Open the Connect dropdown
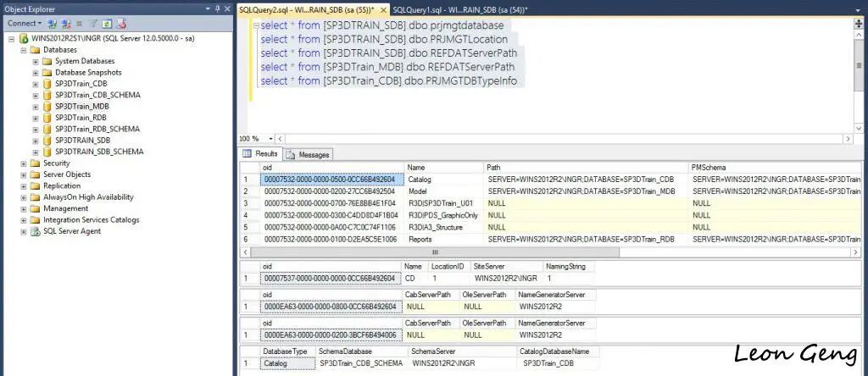 [x=25, y=23]
